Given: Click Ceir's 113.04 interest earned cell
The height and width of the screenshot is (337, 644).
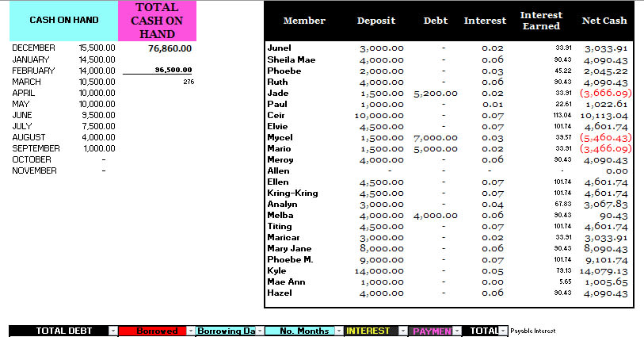Looking at the screenshot, I should click(x=562, y=115).
